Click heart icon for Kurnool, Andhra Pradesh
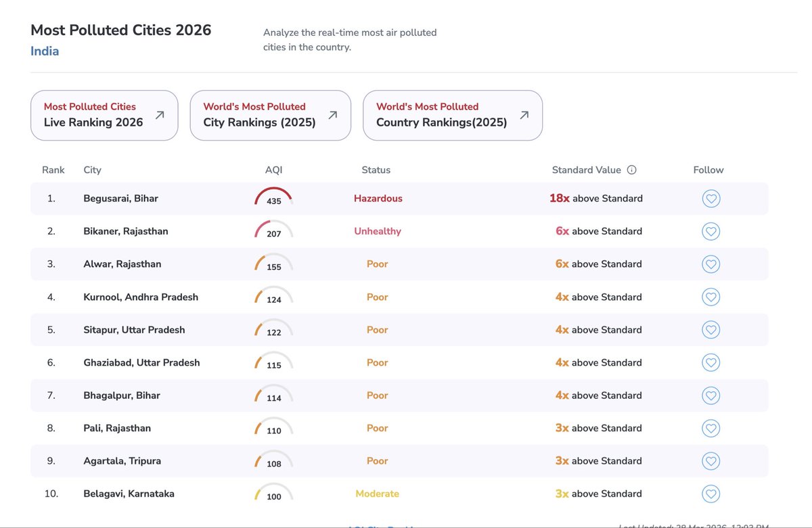 pos(710,297)
